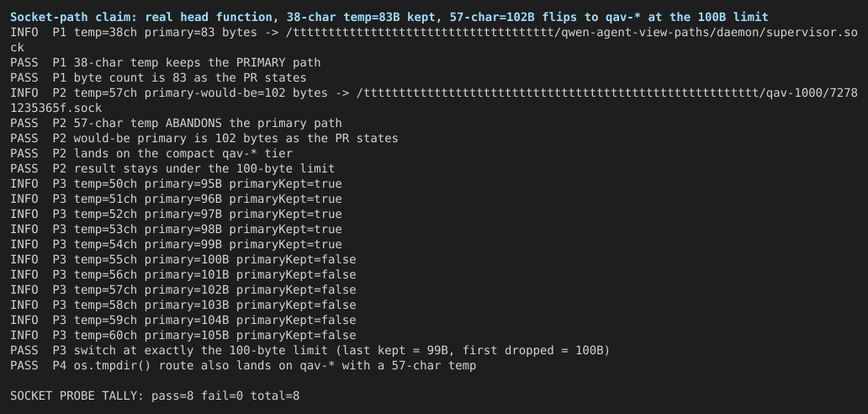
Task: Select the 'result stays under the 100-byte limit' line
Action: (172, 168)
